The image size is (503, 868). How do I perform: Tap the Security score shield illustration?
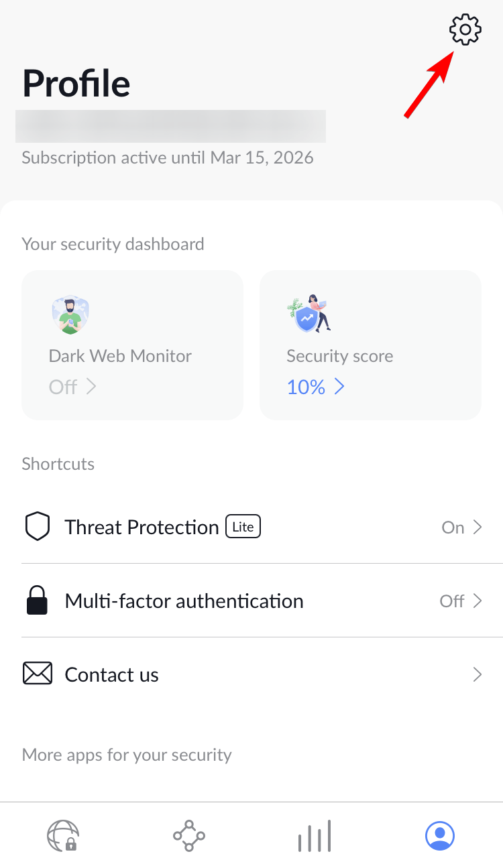click(308, 314)
